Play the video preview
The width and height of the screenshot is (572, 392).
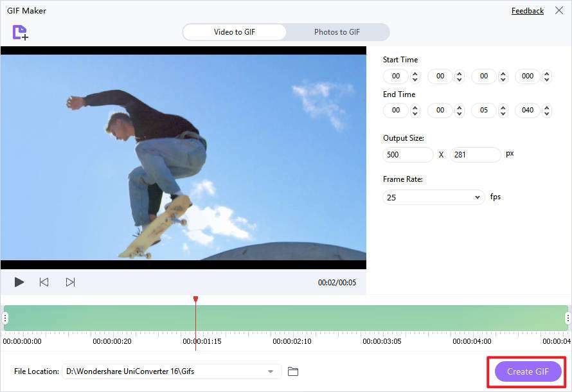coord(19,282)
